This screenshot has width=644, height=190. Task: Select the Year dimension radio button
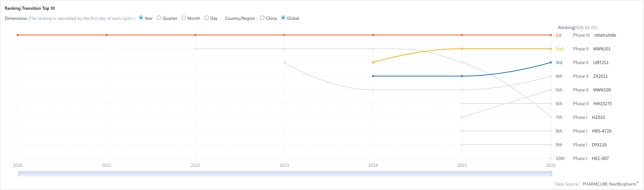point(141,18)
